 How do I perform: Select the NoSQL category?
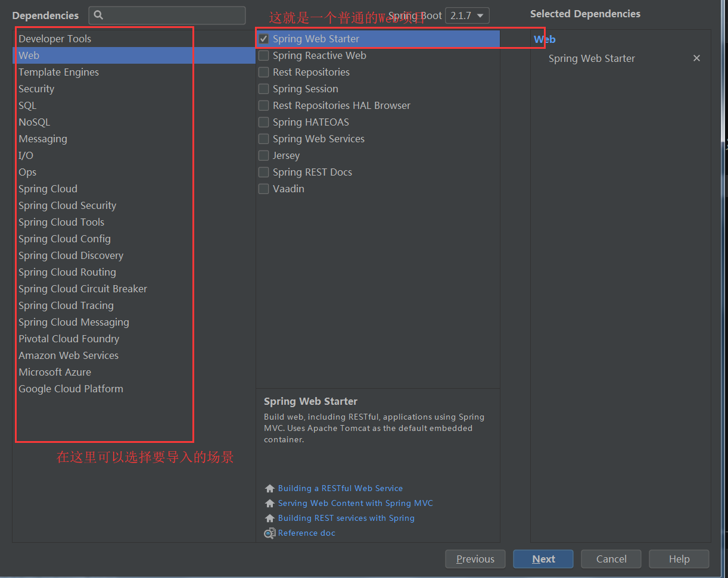click(x=134, y=122)
